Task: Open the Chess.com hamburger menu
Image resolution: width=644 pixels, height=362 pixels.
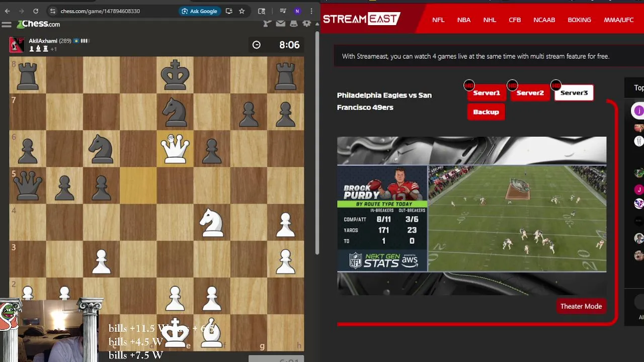Action: pyautogui.click(x=7, y=24)
